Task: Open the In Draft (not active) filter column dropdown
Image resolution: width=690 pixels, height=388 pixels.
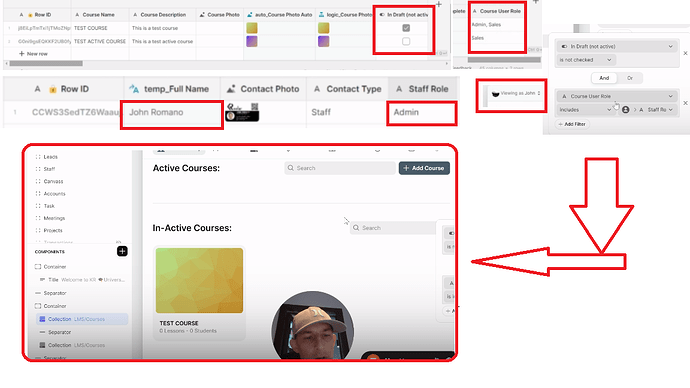Action: (617, 46)
